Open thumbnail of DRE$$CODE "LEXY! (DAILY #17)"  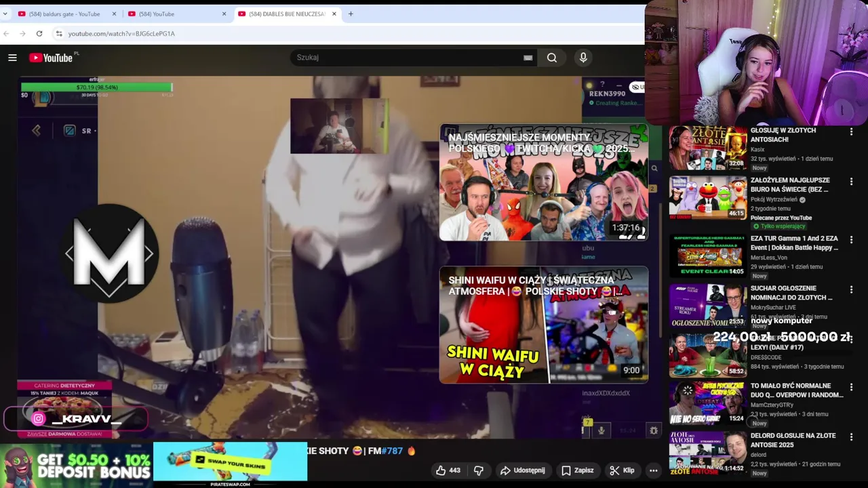pyautogui.click(x=708, y=356)
